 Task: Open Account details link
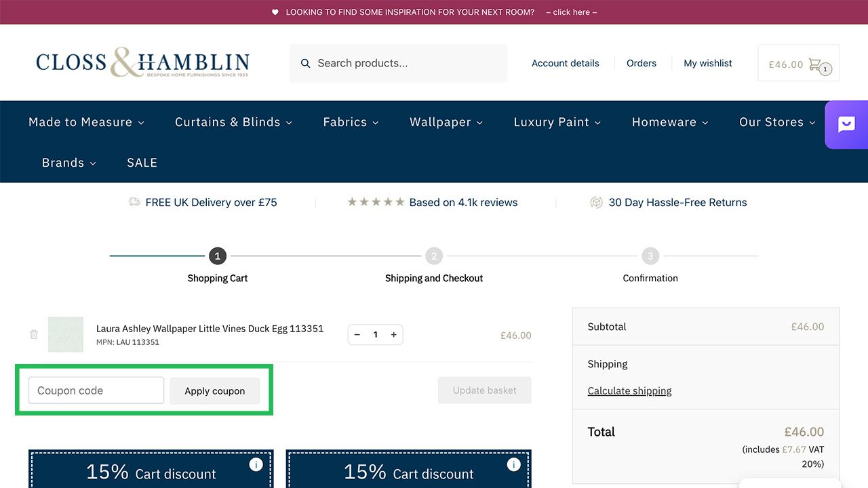point(566,63)
